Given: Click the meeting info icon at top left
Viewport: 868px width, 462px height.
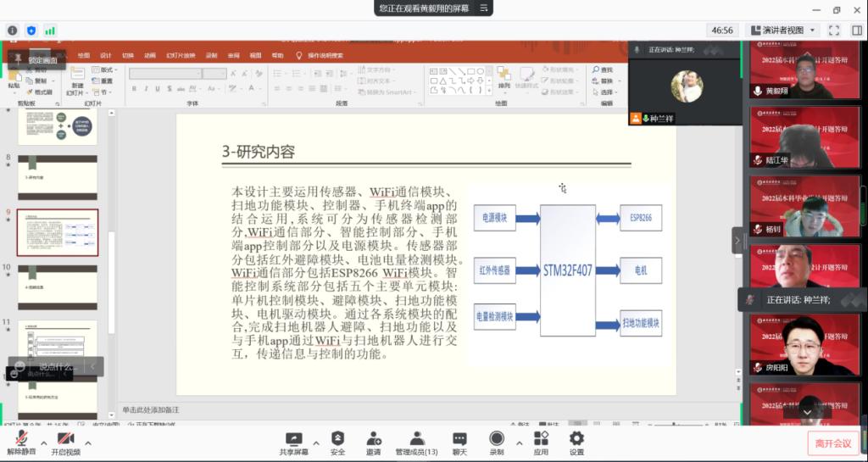Looking at the screenshot, I should pos(13,31).
